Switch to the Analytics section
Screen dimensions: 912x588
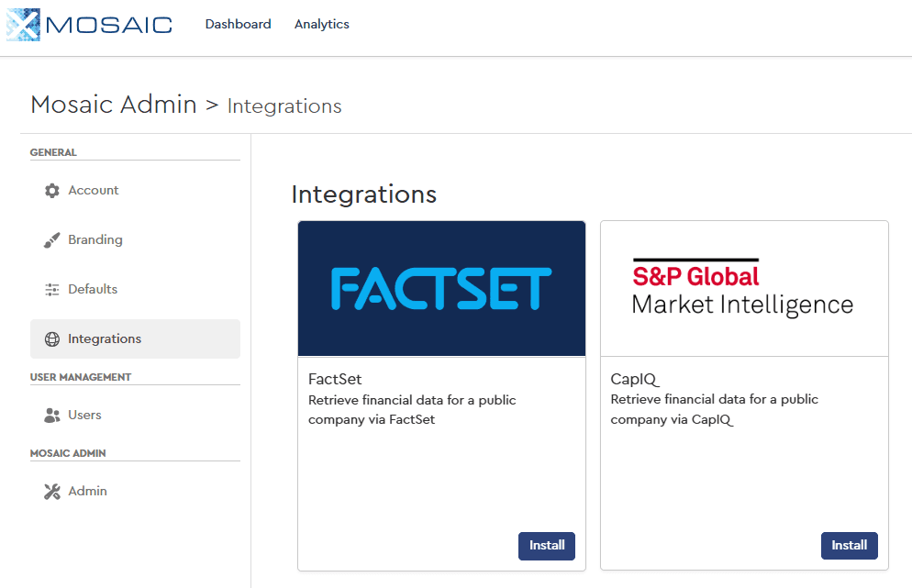[x=321, y=24]
